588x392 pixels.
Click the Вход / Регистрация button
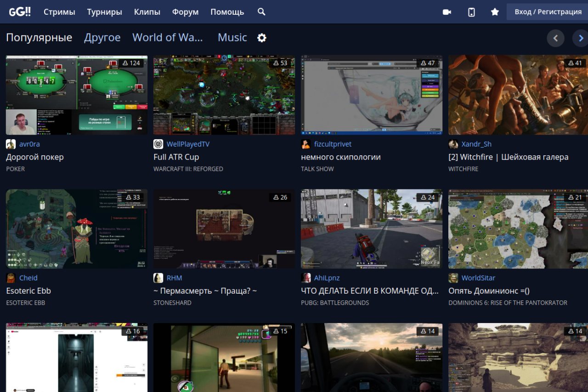coord(548,12)
